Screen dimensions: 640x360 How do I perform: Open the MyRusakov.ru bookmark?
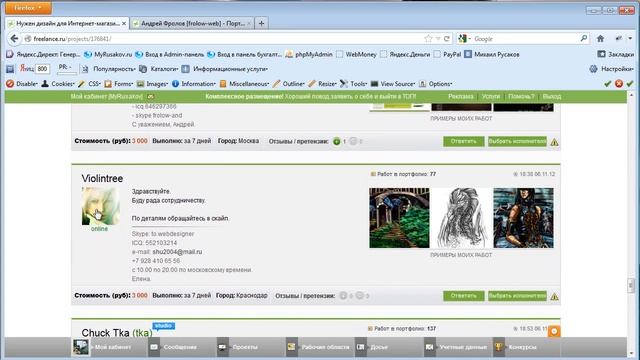tap(108, 54)
